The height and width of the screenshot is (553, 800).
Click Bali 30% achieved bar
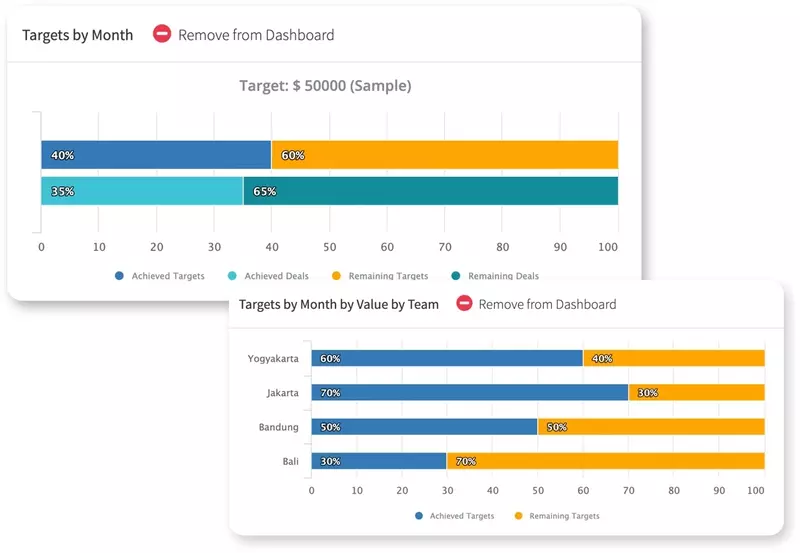[379, 461]
